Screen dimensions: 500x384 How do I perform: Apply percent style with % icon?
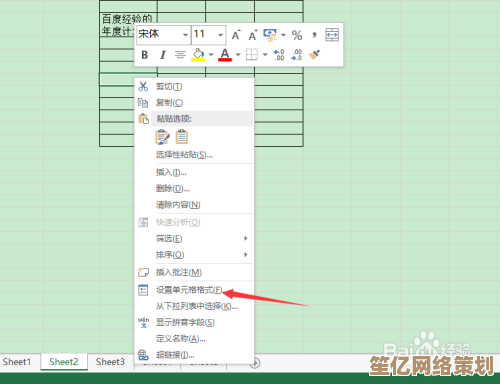pos(297,35)
